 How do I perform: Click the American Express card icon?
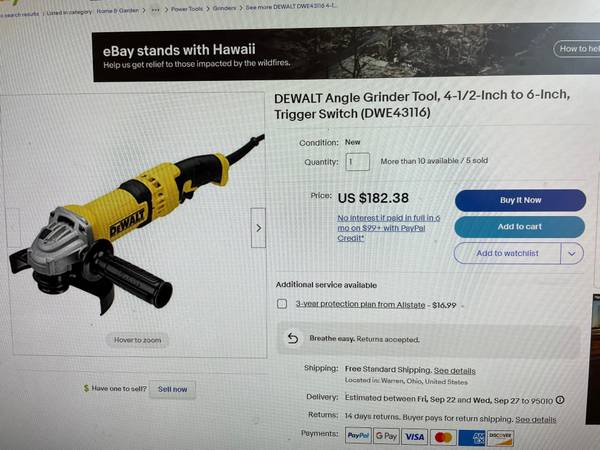tap(471, 438)
